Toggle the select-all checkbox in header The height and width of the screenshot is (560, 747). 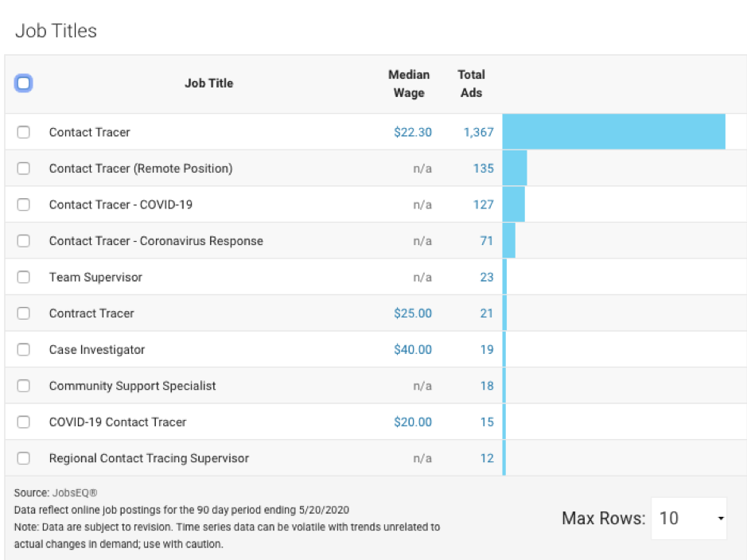coord(24,83)
